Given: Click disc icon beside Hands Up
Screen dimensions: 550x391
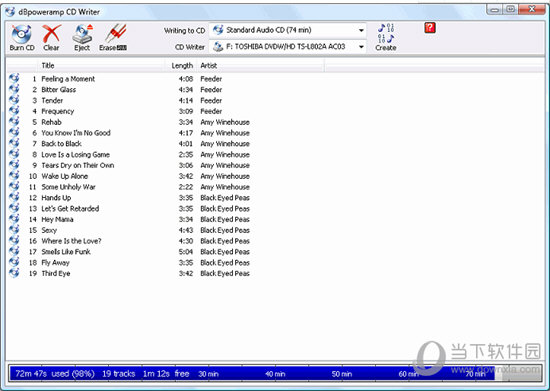Looking at the screenshot, I should (14, 197).
